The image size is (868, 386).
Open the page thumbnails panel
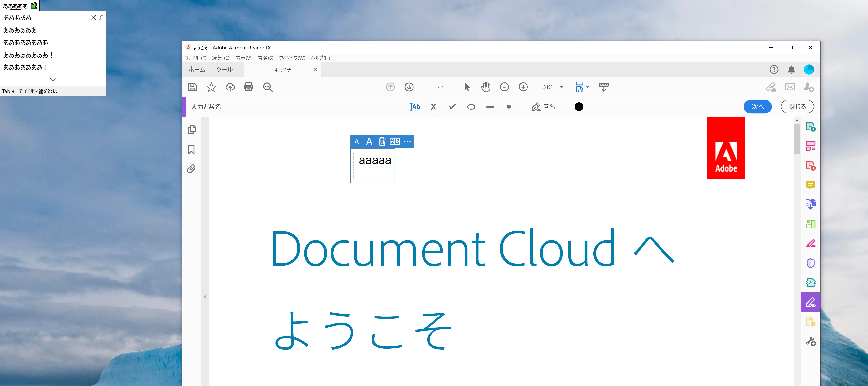pyautogui.click(x=191, y=129)
